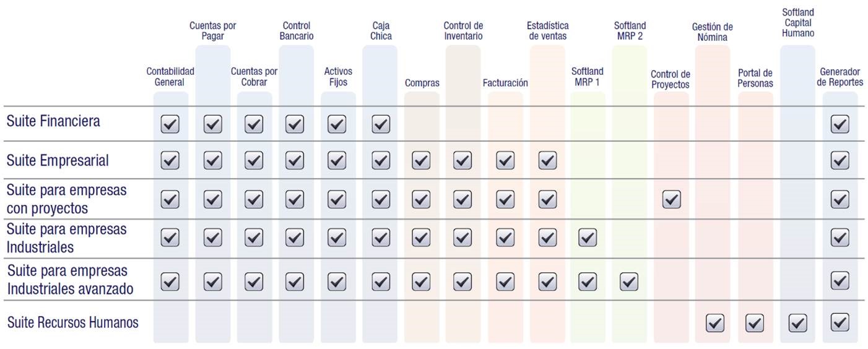The width and height of the screenshot is (868, 349).
Task: Click the Suite Recursos Humanos label
Action: [72, 322]
